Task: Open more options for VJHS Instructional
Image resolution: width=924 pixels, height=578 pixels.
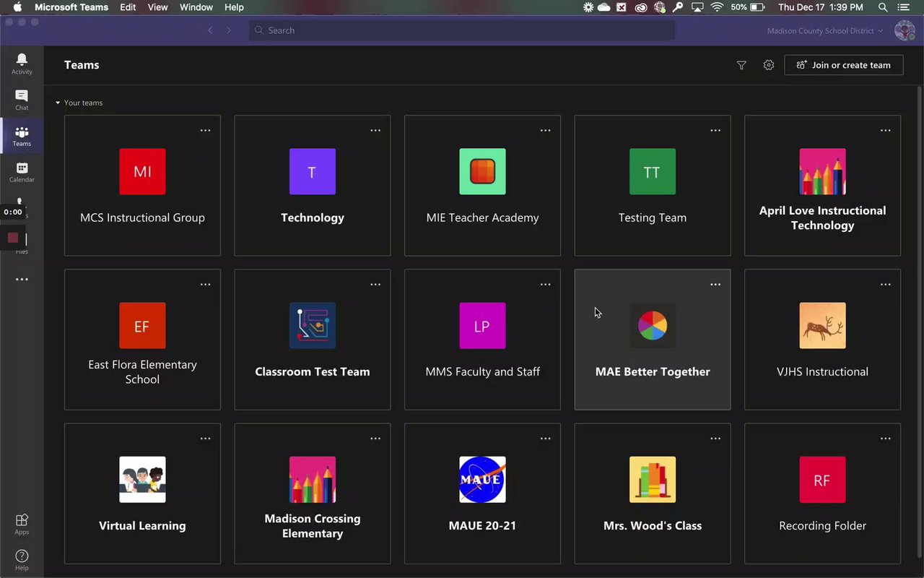Action: (x=886, y=285)
